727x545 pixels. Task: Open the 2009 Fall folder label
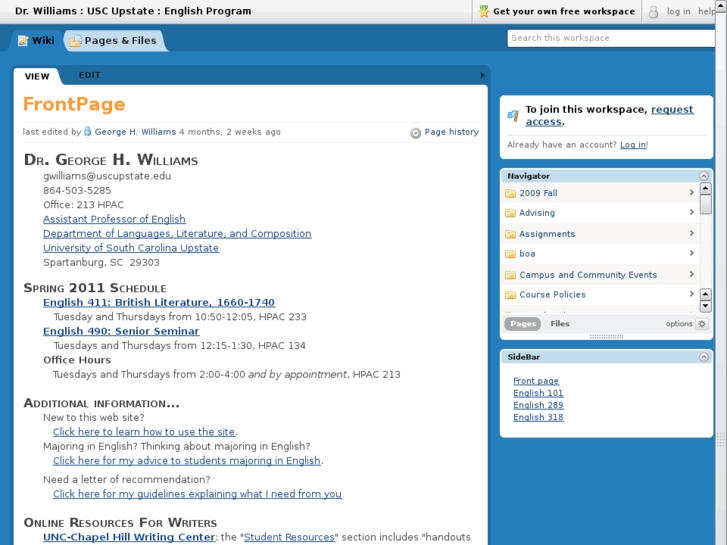(538, 193)
